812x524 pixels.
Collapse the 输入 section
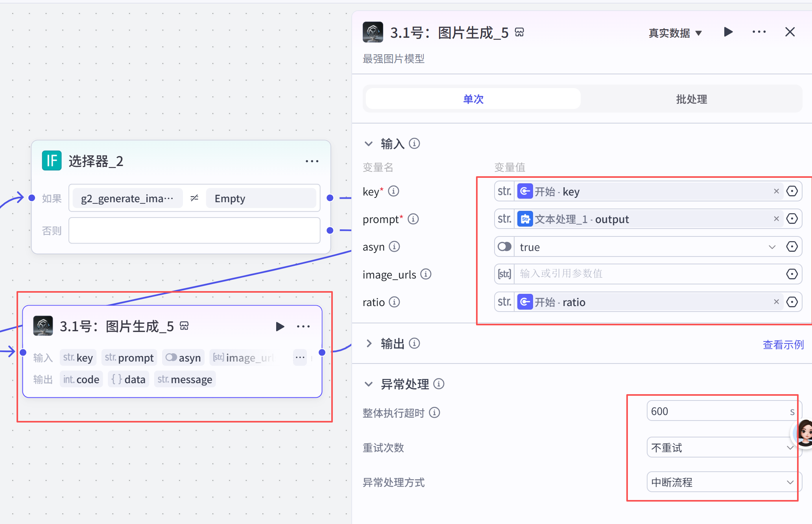tap(369, 144)
